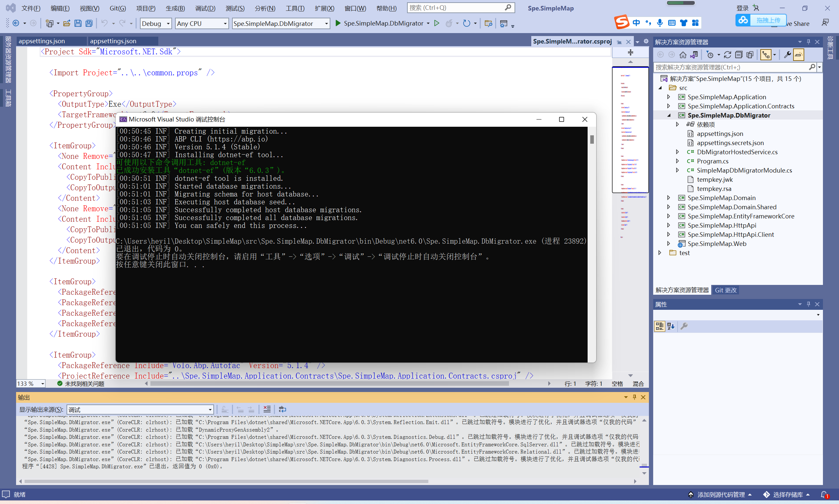Click Sync/refresh icon in Solution Explorer
The height and width of the screenshot is (504, 839).
[728, 55]
